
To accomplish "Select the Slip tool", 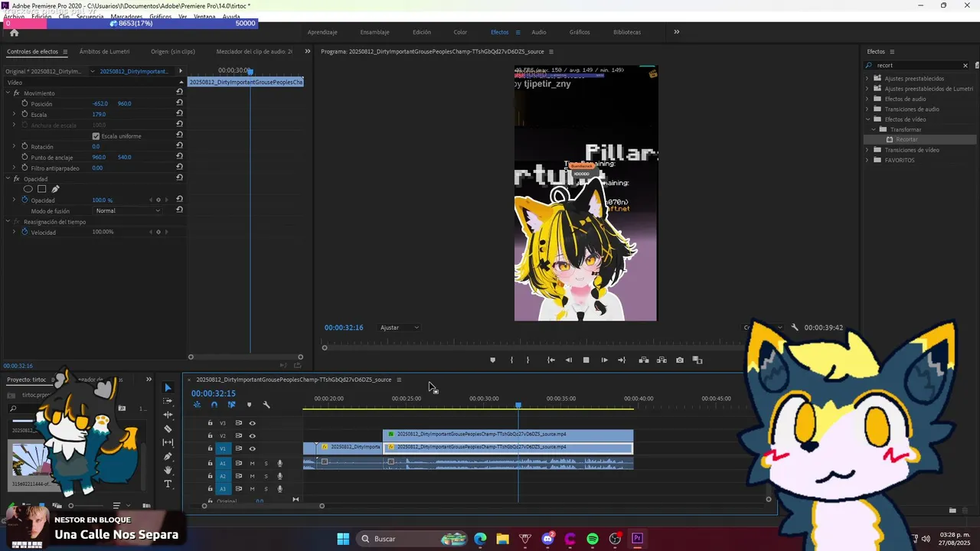I will pyautogui.click(x=168, y=443).
